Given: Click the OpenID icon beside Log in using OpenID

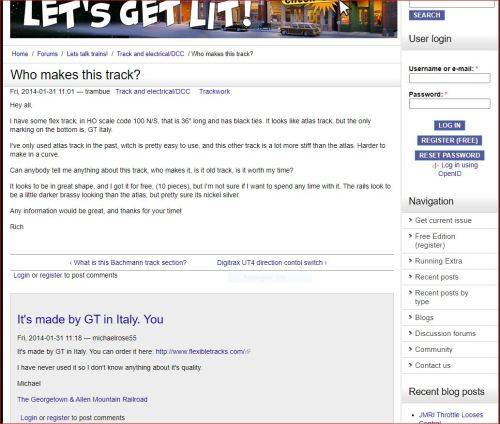Looking at the screenshot, I should pyautogui.click(x=435, y=165).
